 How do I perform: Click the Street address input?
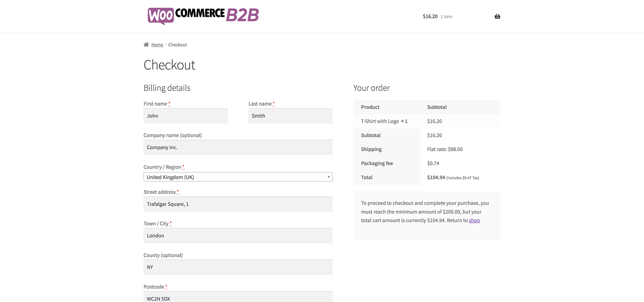pyautogui.click(x=238, y=204)
